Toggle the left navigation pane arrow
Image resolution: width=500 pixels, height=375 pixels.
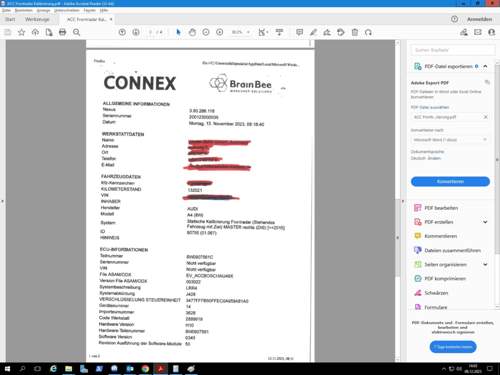2,201
